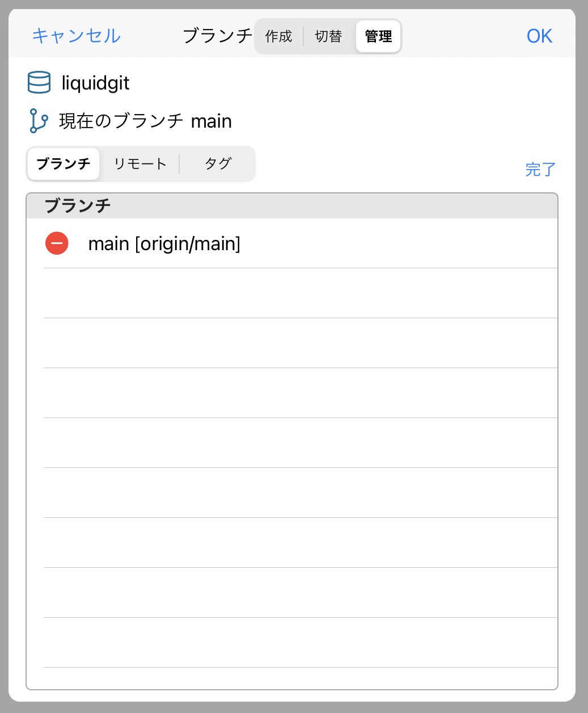Tap 完了 to finish editing
Viewport: 588px width, 713px height.
pos(540,169)
